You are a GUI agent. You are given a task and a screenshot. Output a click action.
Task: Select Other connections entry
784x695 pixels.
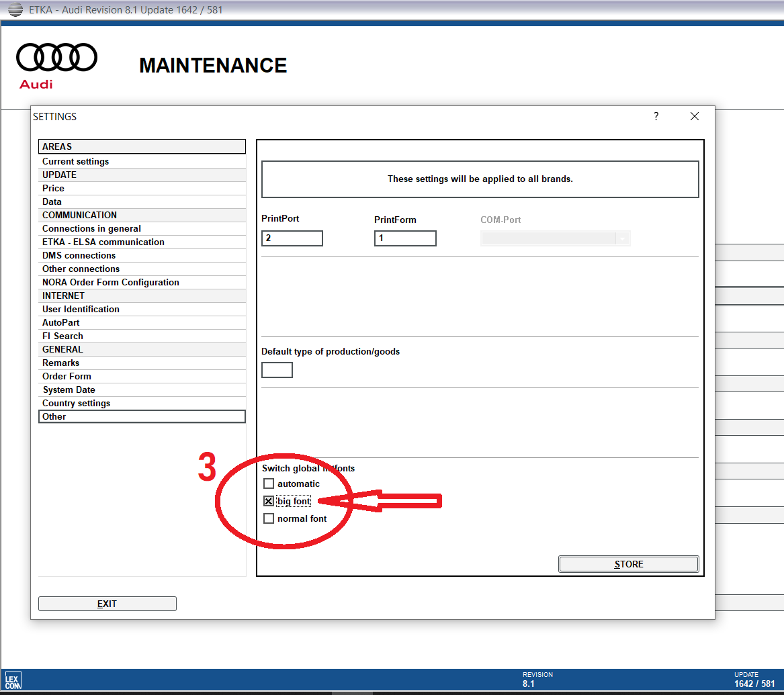pyautogui.click(x=142, y=269)
